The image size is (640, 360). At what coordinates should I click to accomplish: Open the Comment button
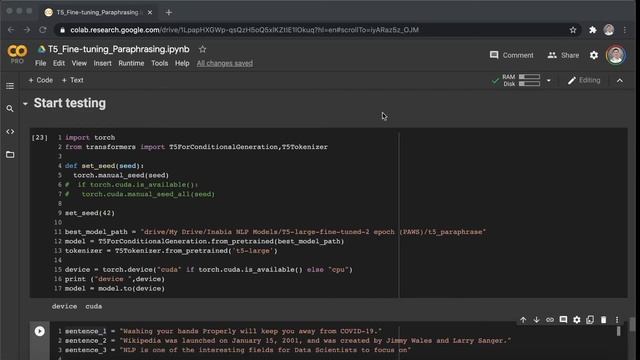tap(511, 55)
